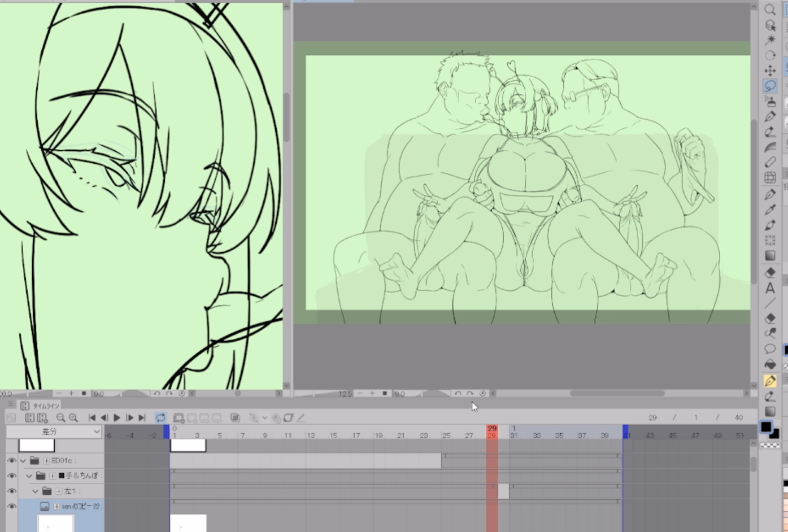Zoom in on the timeline

[x=73, y=418]
